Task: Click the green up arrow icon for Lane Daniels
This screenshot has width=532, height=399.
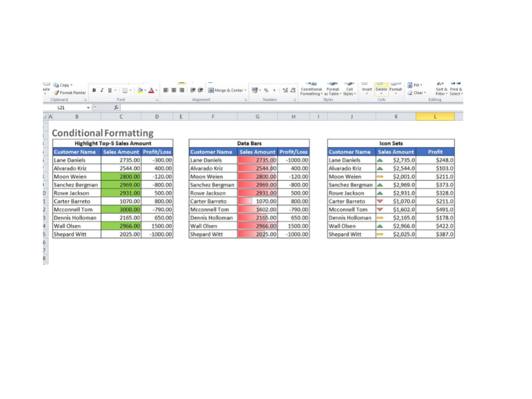Action: click(380, 160)
